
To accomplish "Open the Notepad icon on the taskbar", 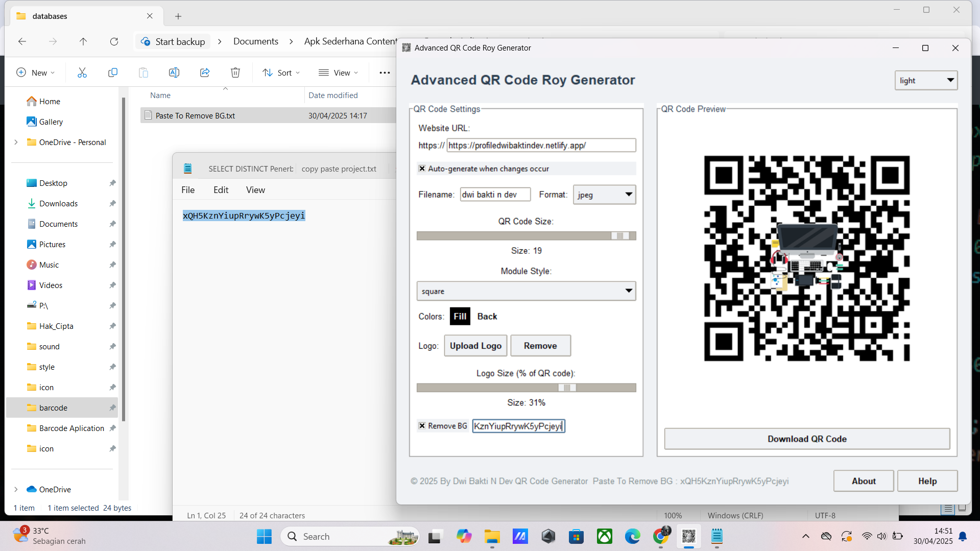I will tap(717, 537).
